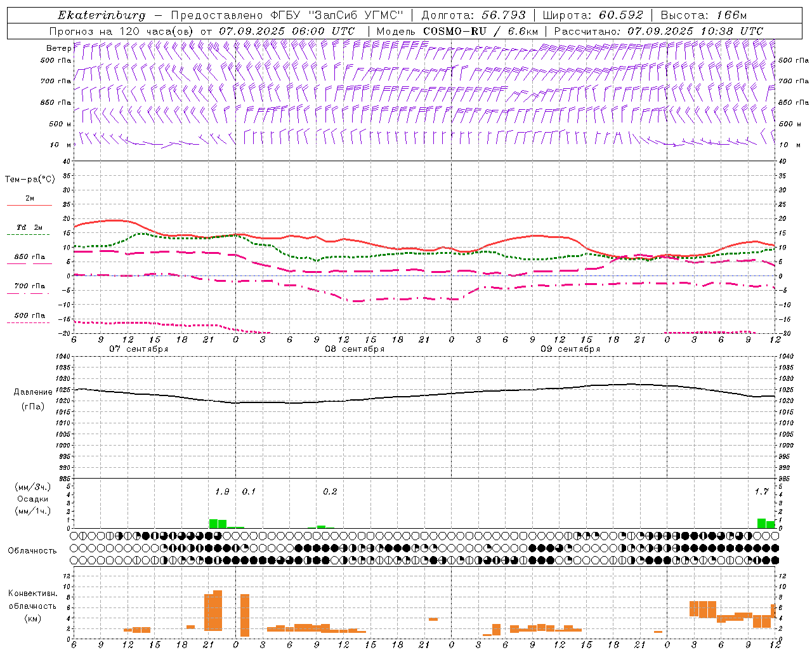Click the 2м temperature legend entry
Viewport: 812px width, 650px height.
(30, 199)
